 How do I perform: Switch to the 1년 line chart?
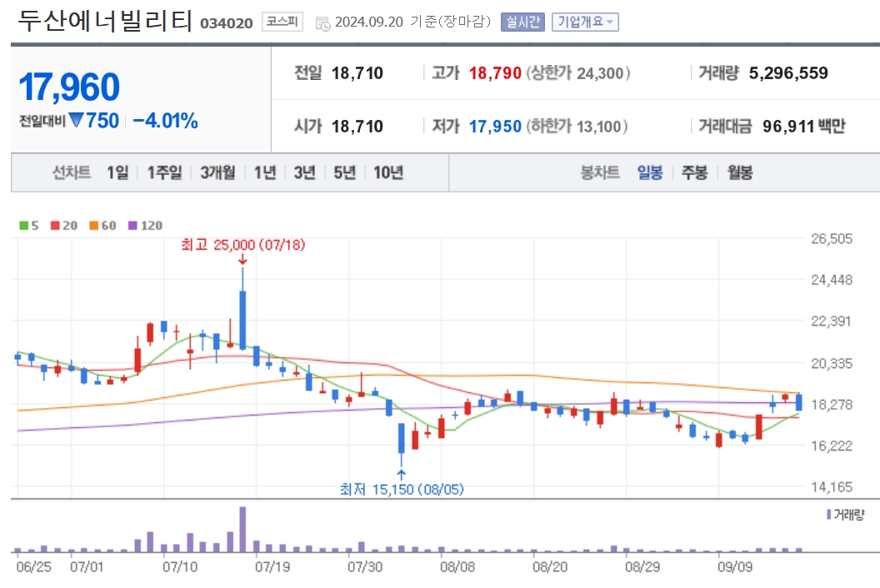click(x=265, y=172)
